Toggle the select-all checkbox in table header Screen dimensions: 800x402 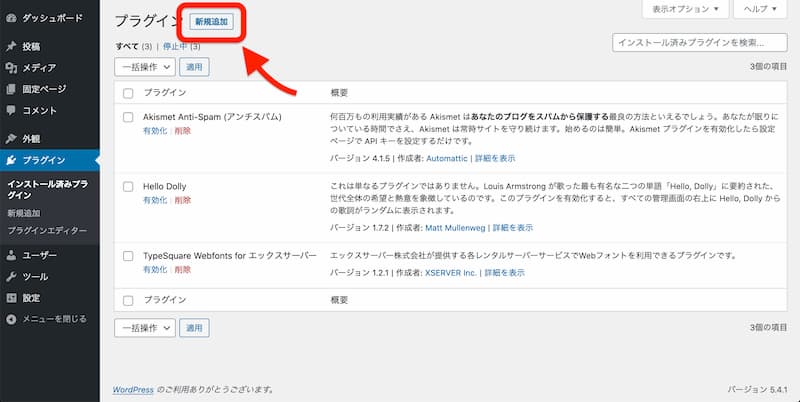(x=128, y=93)
